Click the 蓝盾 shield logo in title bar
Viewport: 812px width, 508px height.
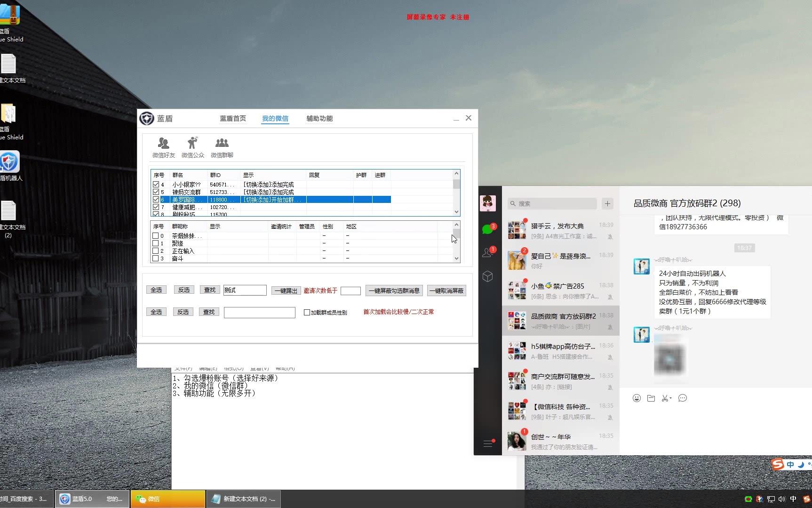(x=147, y=119)
